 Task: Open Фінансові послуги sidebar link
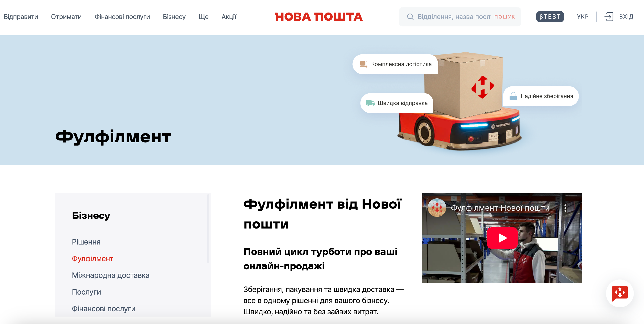coord(103,308)
